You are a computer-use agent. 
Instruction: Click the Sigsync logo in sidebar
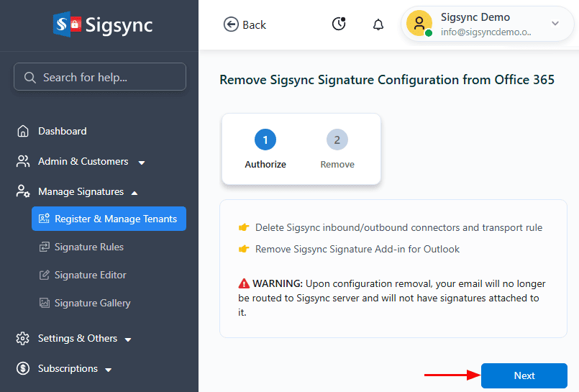pyautogui.click(x=103, y=25)
